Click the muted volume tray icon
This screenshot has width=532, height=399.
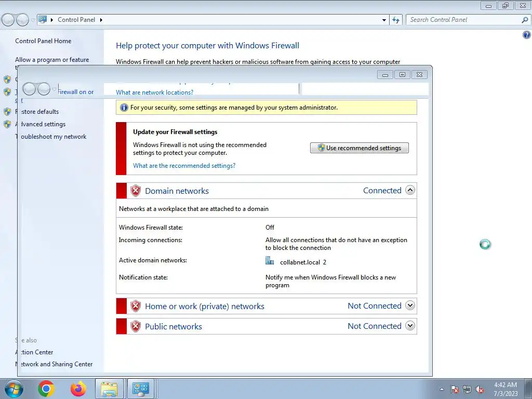pyautogui.click(x=480, y=390)
